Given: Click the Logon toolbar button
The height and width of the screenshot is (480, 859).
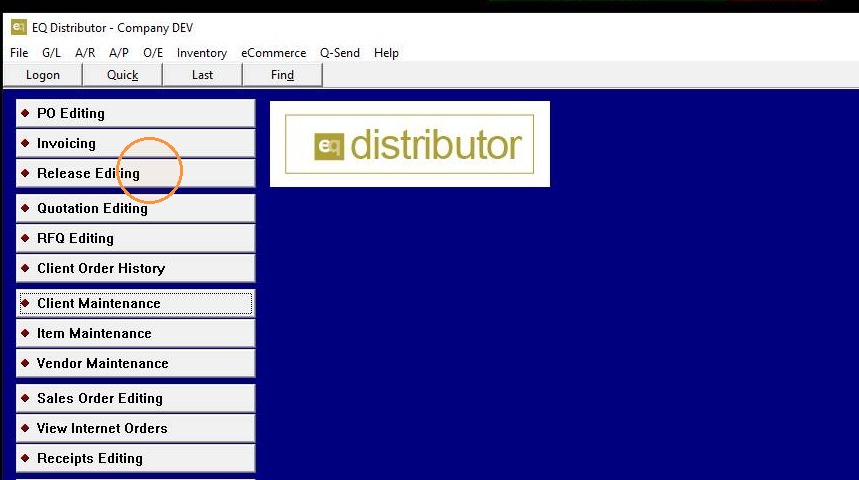Looking at the screenshot, I should click(x=43, y=75).
